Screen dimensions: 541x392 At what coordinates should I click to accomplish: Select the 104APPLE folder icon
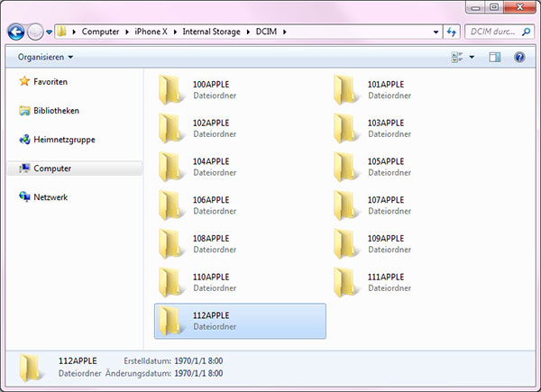tap(170, 167)
